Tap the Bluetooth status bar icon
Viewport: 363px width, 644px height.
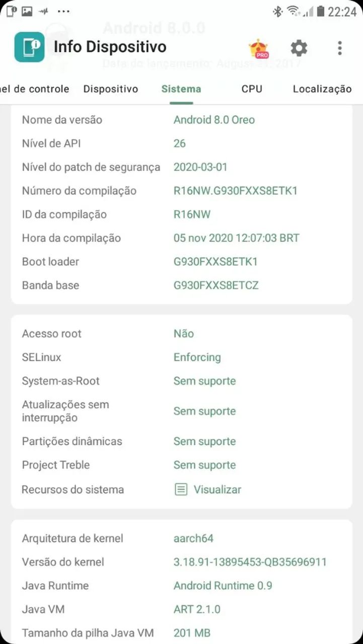pos(277,11)
